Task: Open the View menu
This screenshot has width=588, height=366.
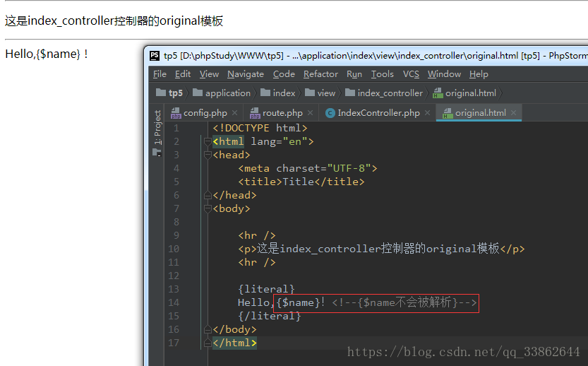Action: pyautogui.click(x=209, y=74)
